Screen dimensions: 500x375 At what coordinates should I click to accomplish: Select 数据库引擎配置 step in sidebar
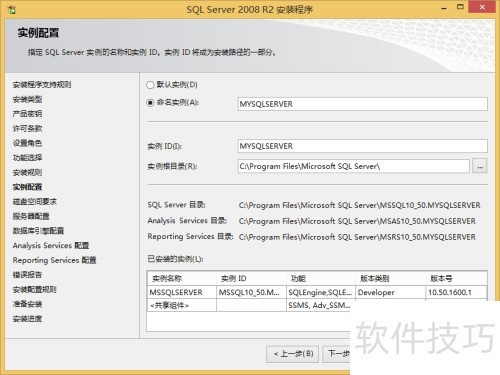click(38, 231)
